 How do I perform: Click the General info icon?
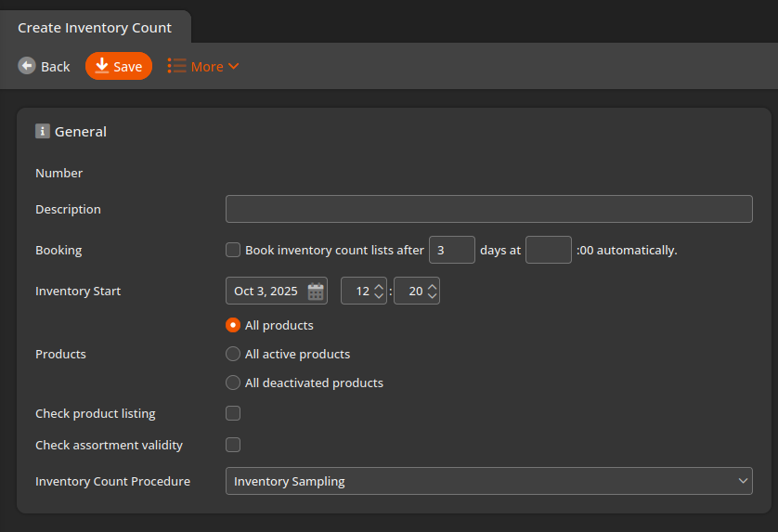click(x=43, y=131)
